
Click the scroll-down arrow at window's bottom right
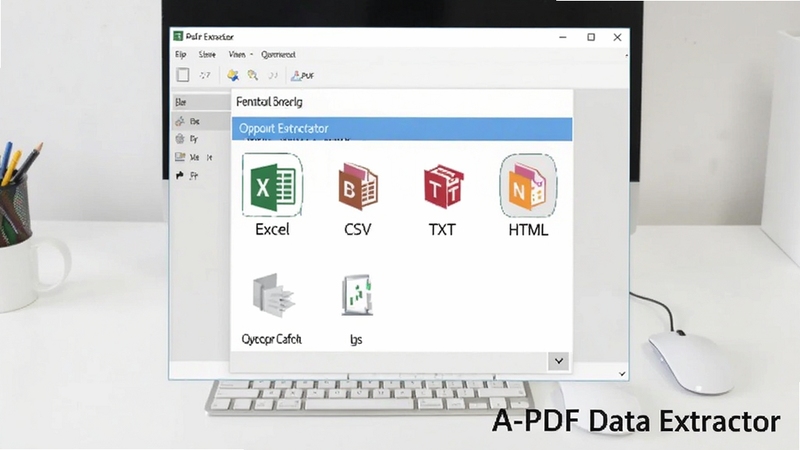coord(622,373)
